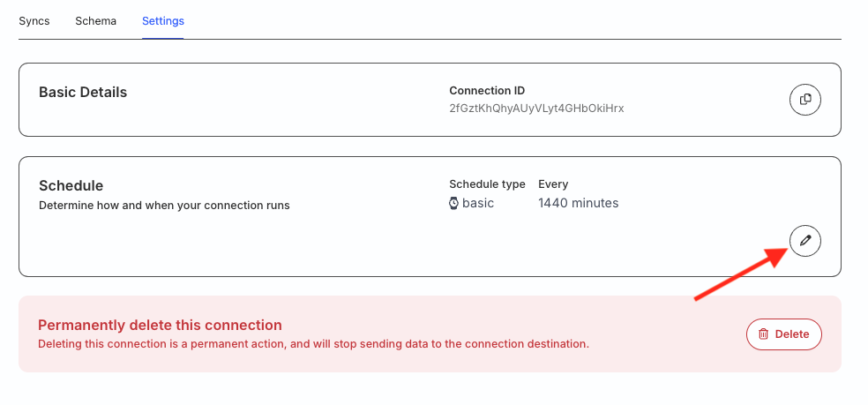868x405 pixels.
Task: Click the Every label
Action: [x=553, y=184]
